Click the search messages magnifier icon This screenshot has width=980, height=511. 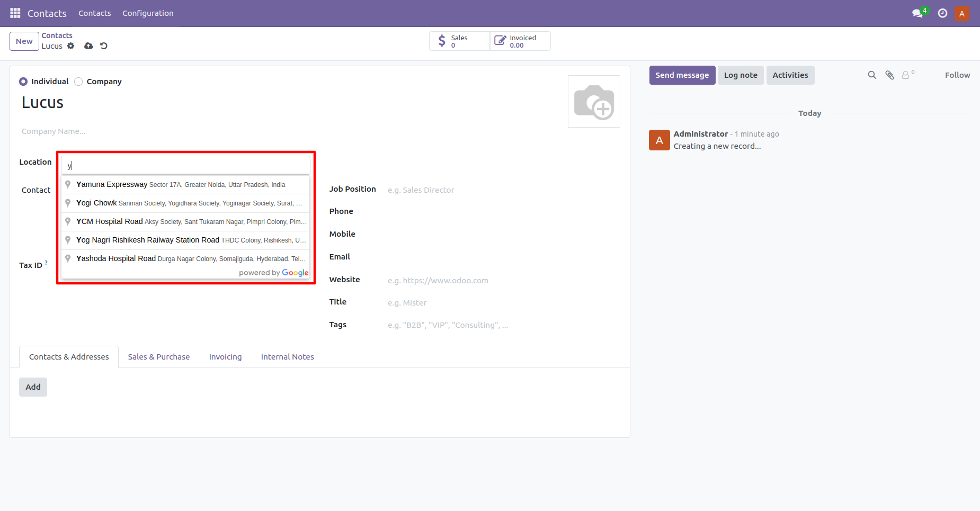(x=872, y=75)
